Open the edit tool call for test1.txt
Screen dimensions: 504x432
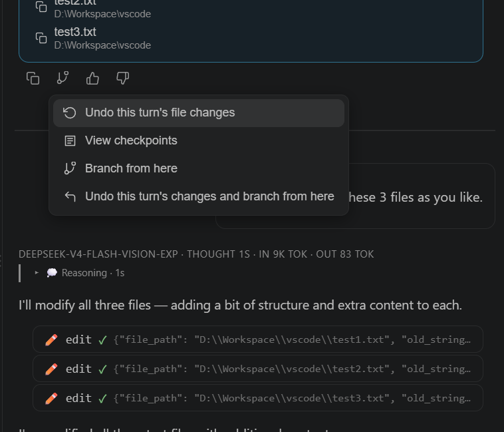(258, 339)
